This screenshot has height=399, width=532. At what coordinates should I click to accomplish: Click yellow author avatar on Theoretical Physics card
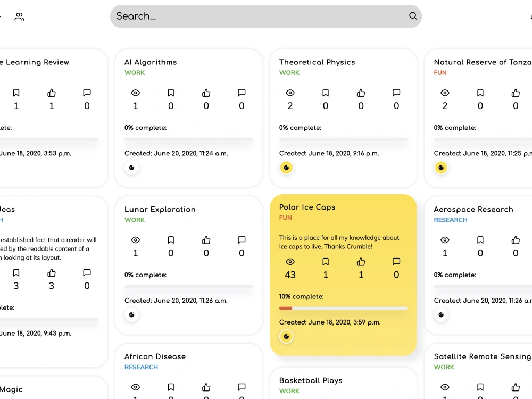[286, 168]
